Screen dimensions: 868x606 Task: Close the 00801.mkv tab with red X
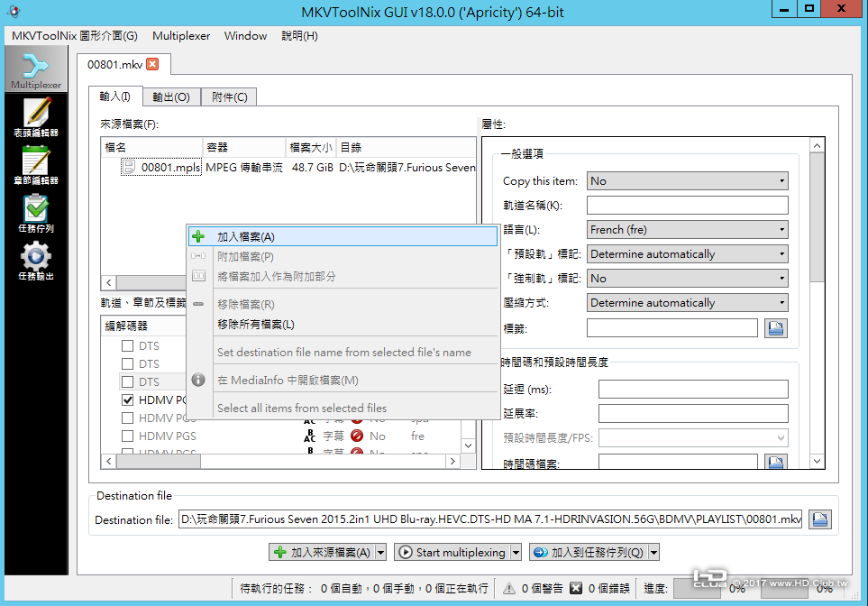pos(152,64)
